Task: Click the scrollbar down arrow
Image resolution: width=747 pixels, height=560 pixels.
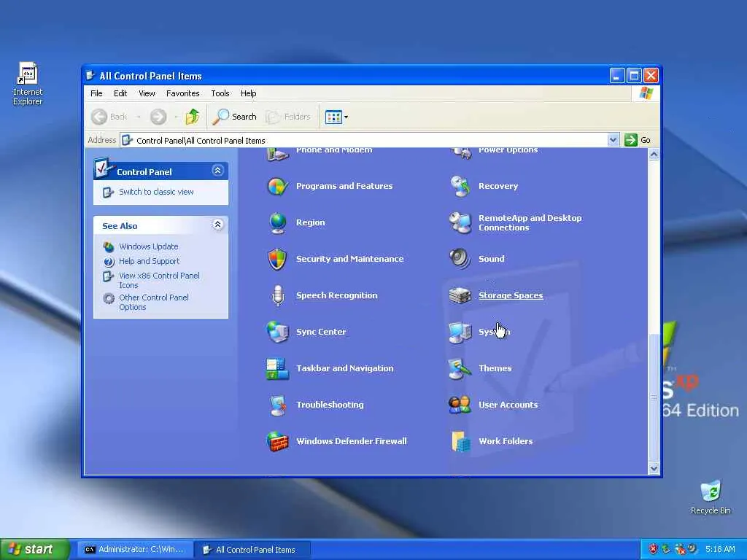Action: pyautogui.click(x=654, y=469)
